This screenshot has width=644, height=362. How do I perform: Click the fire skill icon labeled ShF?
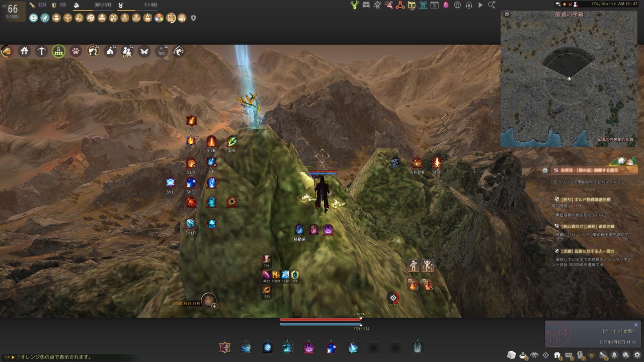(x=436, y=163)
